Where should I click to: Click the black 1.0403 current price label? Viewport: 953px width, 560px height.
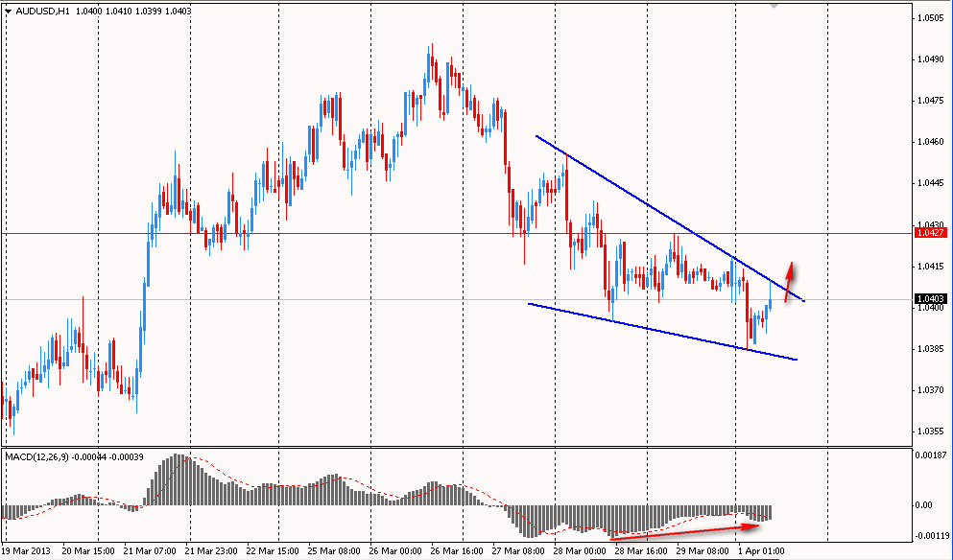[930, 299]
